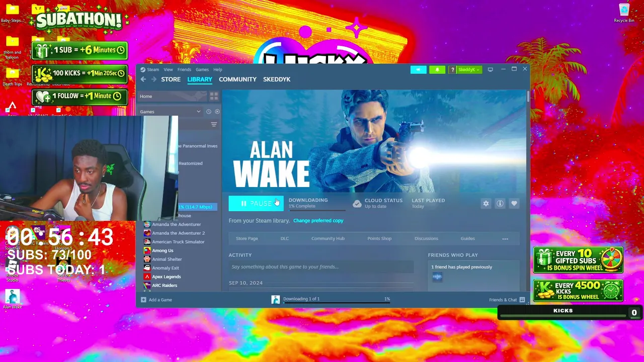This screenshot has height=362, width=644.
Task: Click Add a Game label
Action: coord(160,300)
